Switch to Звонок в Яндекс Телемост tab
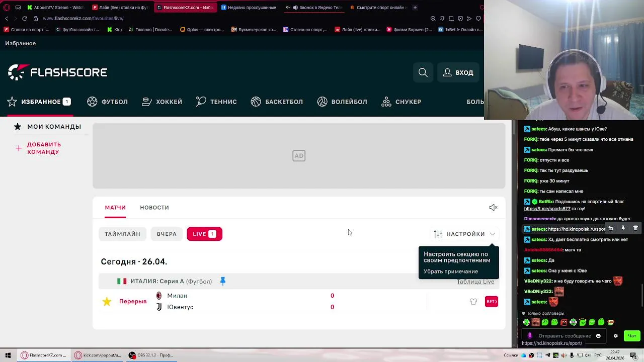Viewport: 644px width, 362px height. (314, 8)
